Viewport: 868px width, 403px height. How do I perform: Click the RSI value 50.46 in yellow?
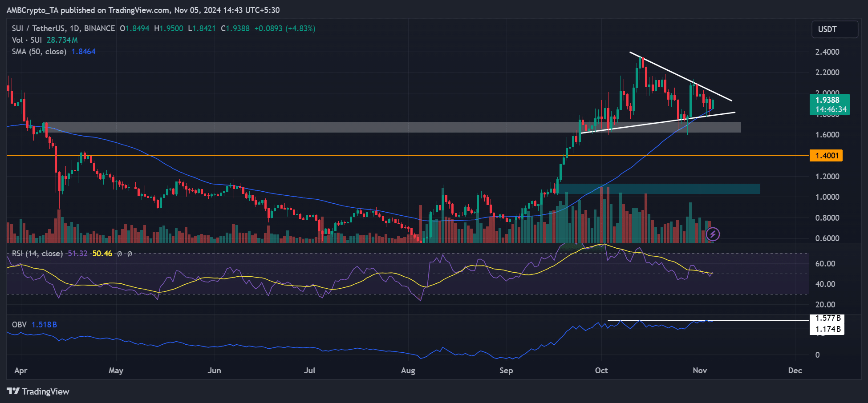(x=102, y=254)
